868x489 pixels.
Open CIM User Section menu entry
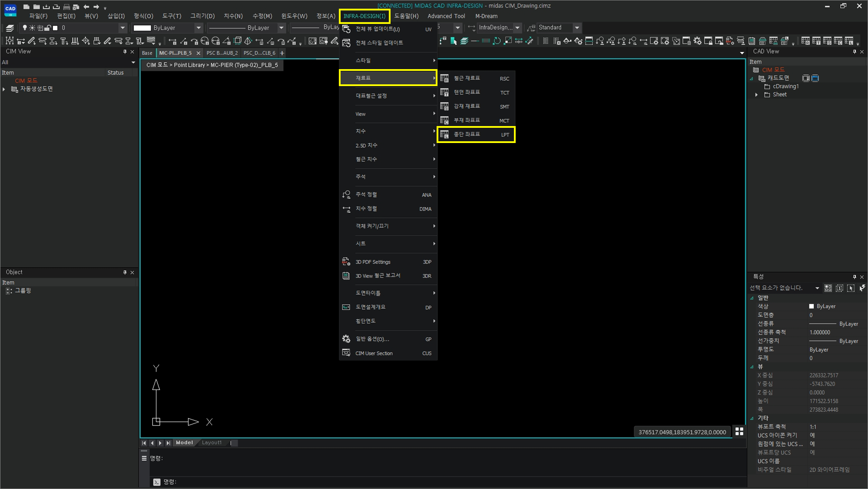click(388, 353)
